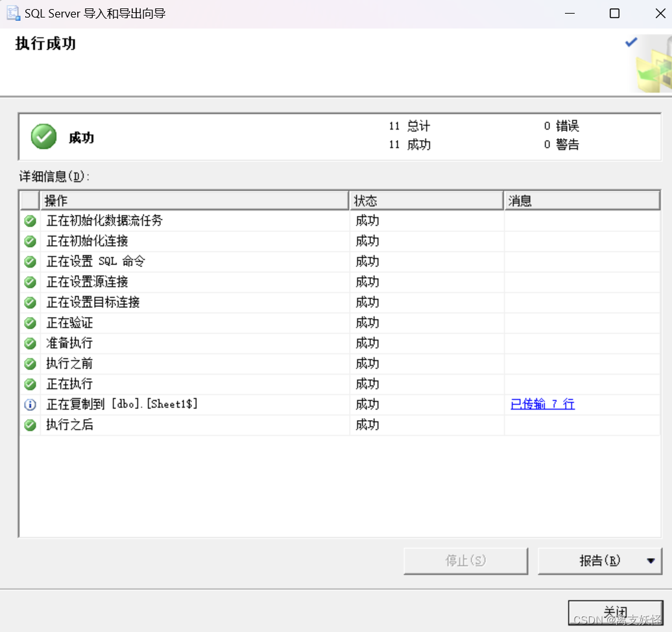Select the 正在初始化数据流任务 row text
This screenshot has height=632, width=672.
[x=104, y=220]
